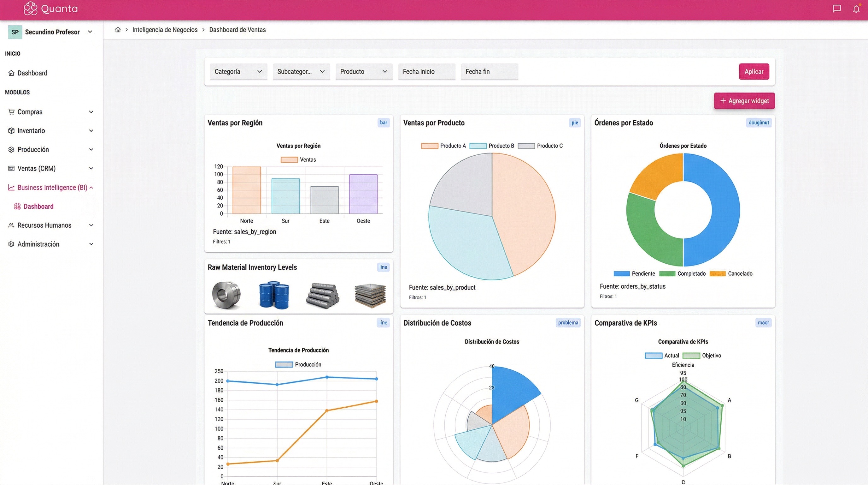Image resolution: width=868 pixels, height=485 pixels.
Task: Click the Quanta brain logo
Action: (x=31, y=9)
